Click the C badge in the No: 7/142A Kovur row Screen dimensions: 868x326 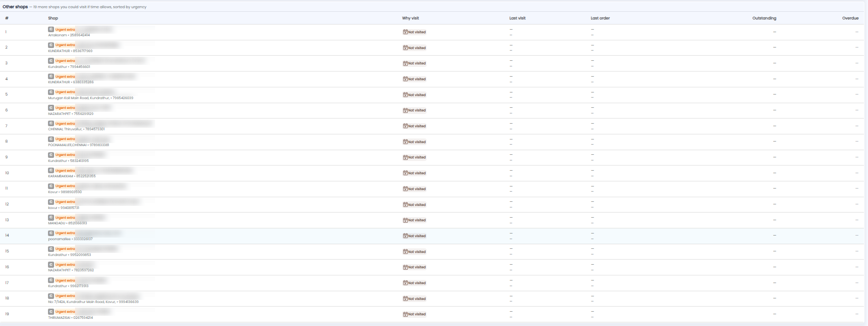(x=51, y=296)
